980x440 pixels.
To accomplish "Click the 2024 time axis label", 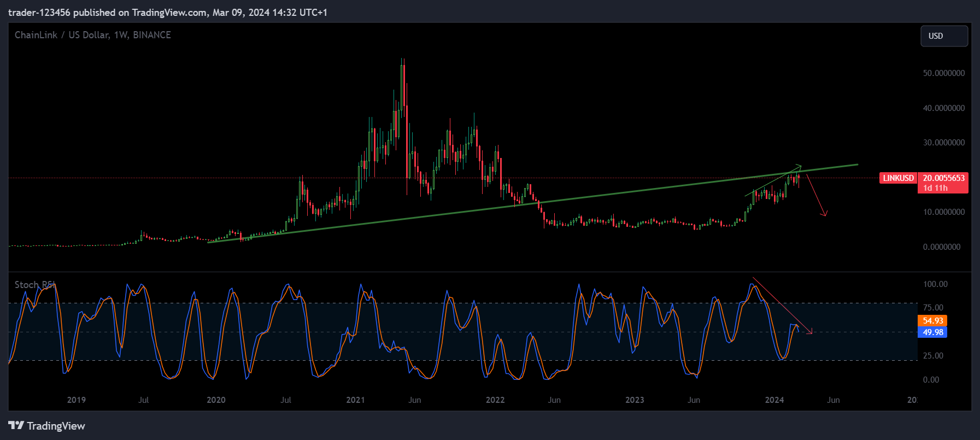I will coord(774,400).
